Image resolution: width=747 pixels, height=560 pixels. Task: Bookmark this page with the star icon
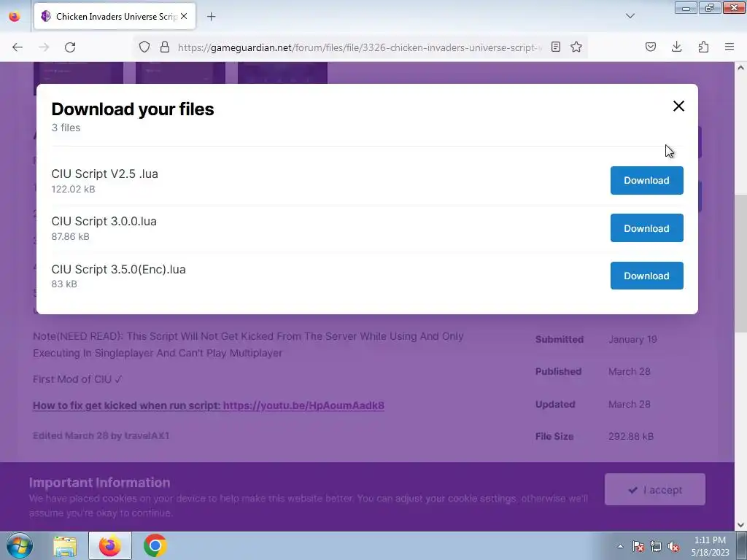pyautogui.click(x=576, y=47)
